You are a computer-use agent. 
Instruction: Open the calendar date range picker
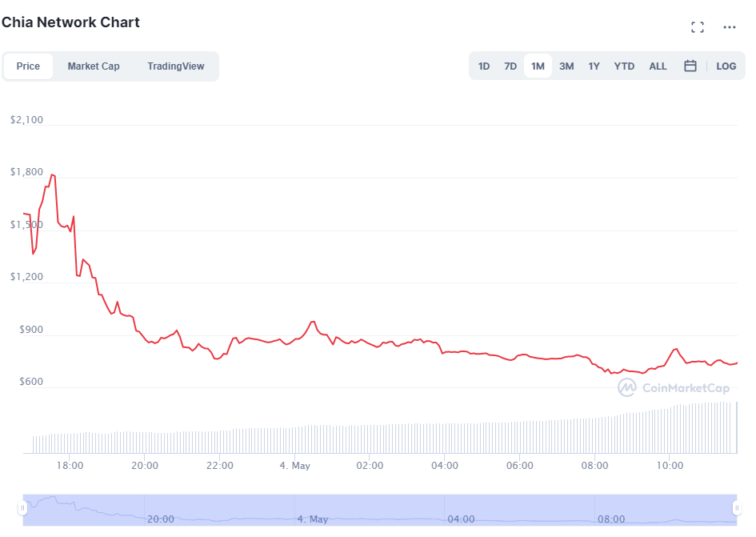(690, 66)
